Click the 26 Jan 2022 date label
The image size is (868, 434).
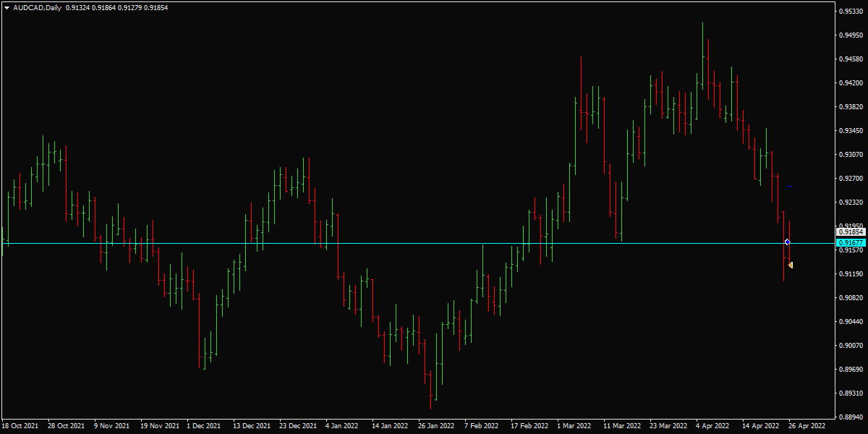click(436, 426)
